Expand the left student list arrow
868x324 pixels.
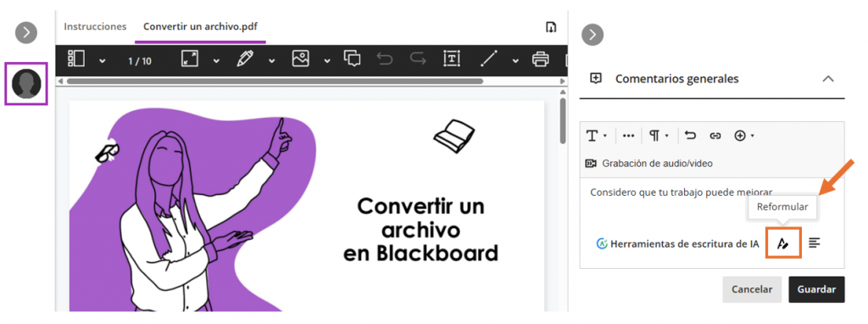pyautogui.click(x=26, y=33)
